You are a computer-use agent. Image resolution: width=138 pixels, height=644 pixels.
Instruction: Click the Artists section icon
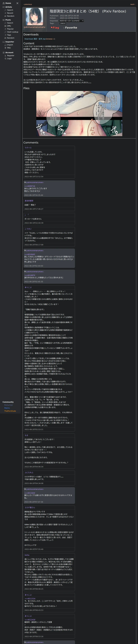click(4, 7)
